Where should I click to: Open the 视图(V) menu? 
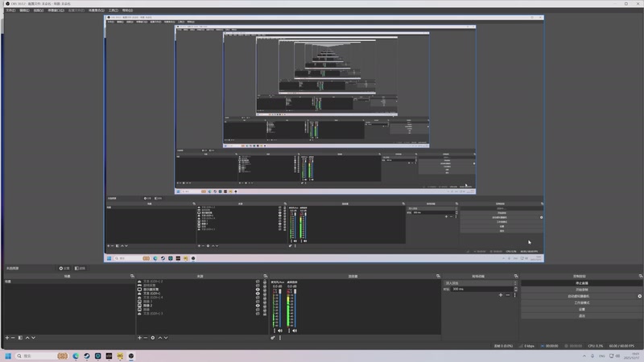point(38,10)
